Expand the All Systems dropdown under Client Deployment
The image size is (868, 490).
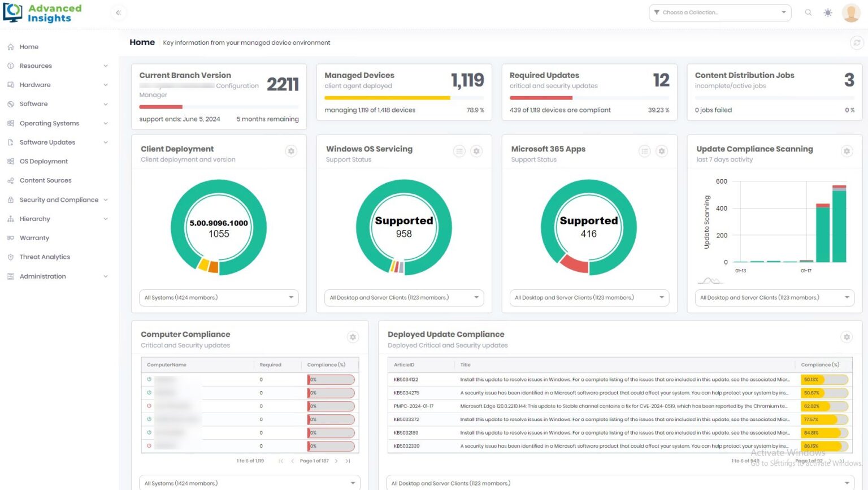[x=219, y=298]
